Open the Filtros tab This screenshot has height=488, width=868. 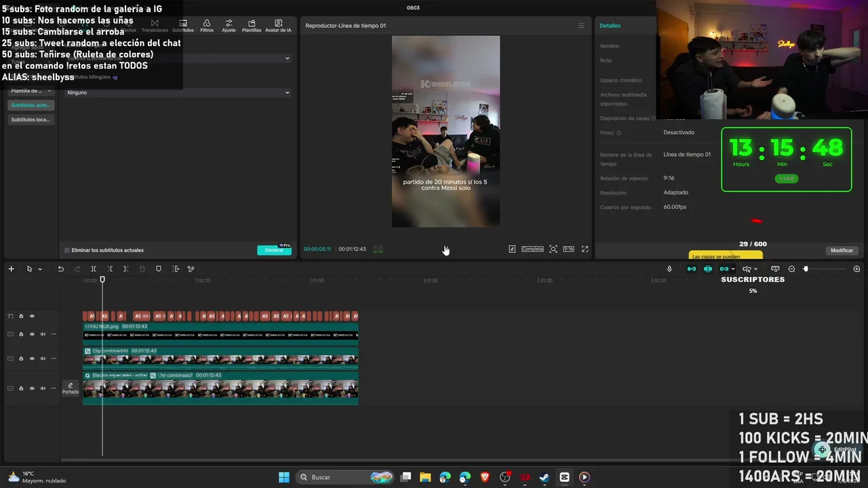coord(207,26)
